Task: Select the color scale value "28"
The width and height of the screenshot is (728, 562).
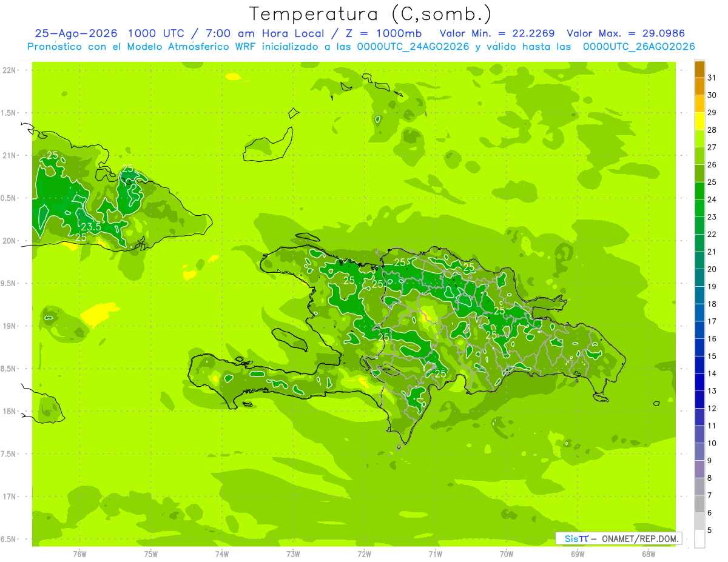Action: (712, 130)
